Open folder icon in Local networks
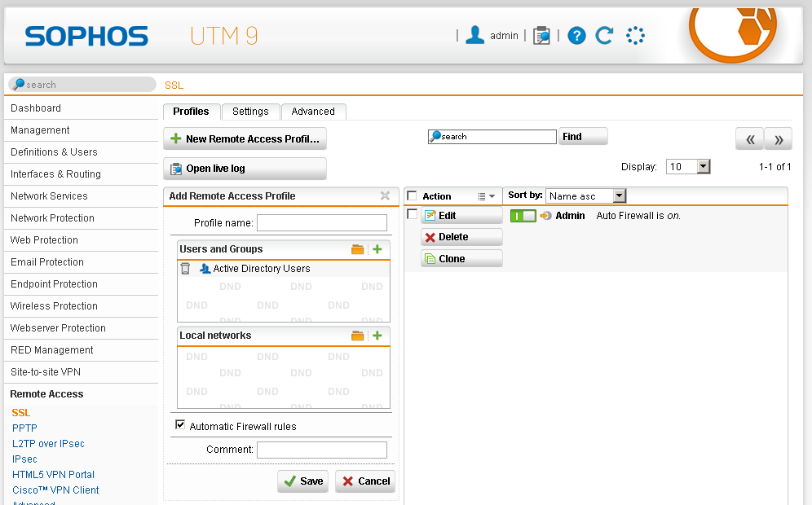 tap(357, 336)
